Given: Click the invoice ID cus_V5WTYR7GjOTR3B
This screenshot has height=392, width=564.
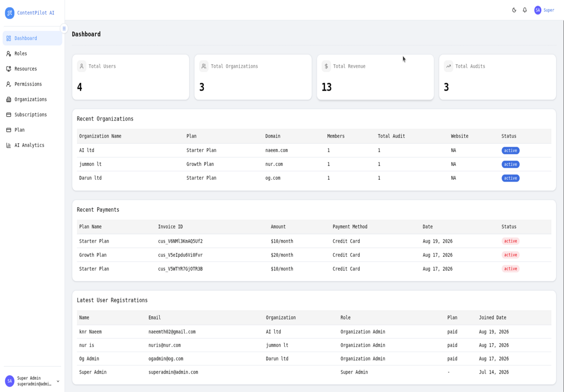Looking at the screenshot, I should coord(180,269).
